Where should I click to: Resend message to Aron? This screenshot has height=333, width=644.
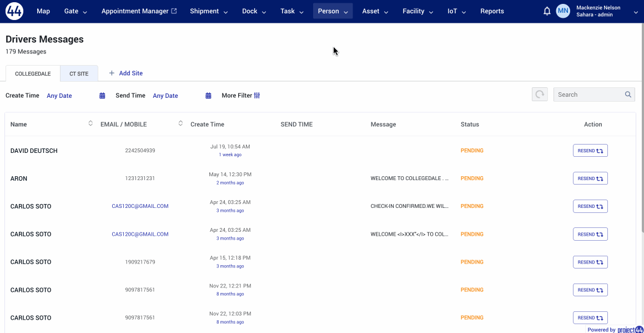590,178
